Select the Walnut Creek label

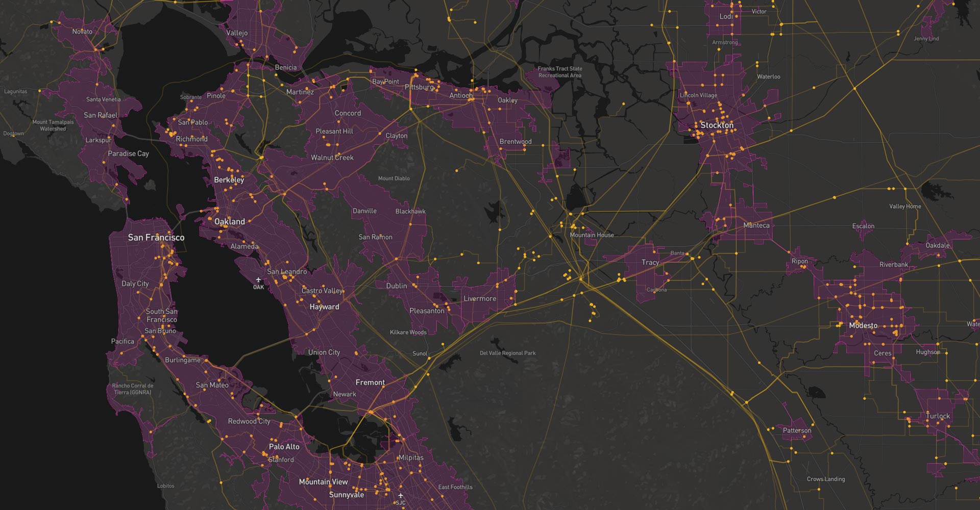(x=332, y=158)
